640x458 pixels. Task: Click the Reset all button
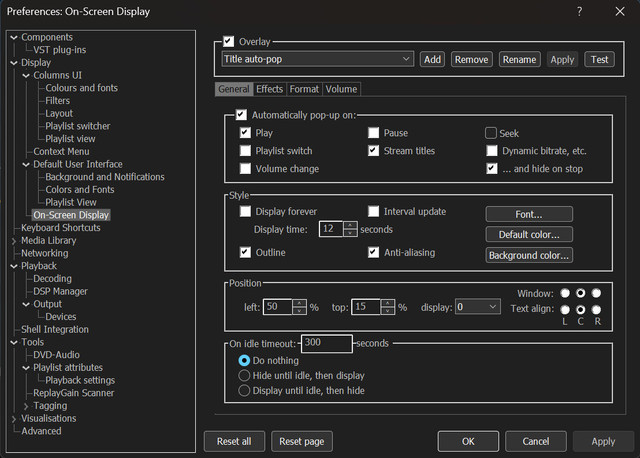click(234, 441)
